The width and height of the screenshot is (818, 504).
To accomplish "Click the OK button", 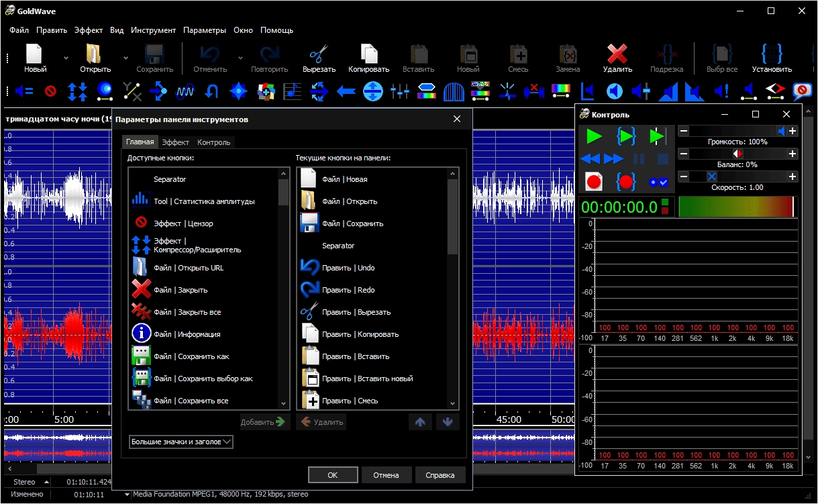I will (x=333, y=474).
